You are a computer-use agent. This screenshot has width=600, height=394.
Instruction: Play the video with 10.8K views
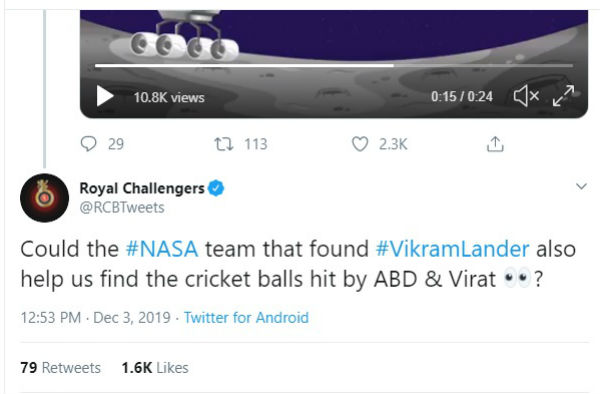[x=105, y=96]
